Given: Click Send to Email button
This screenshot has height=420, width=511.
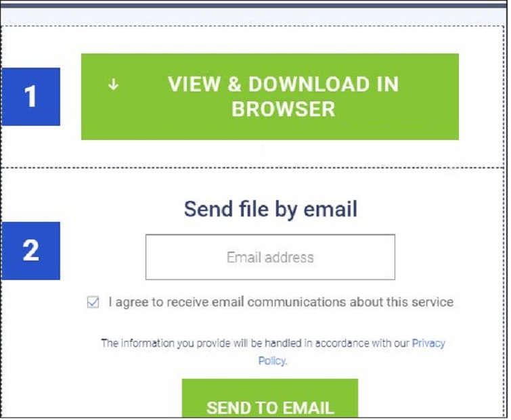Looking at the screenshot, I should click(x=270, y=398).
